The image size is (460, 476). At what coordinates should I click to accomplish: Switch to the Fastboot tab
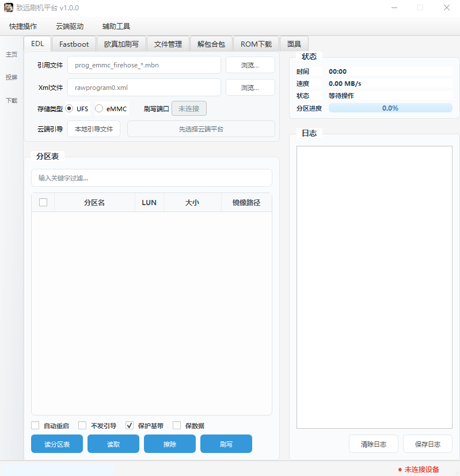point(74,44)
